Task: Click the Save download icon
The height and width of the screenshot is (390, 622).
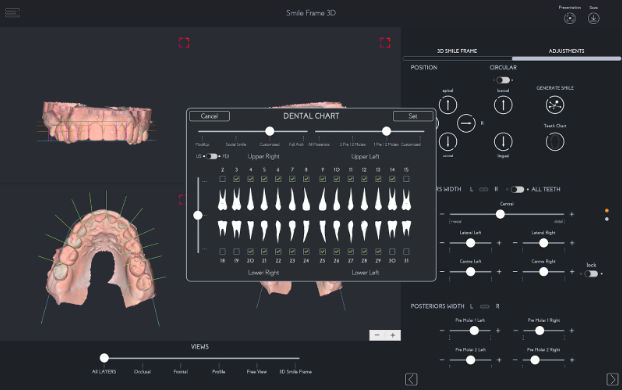Action: tap(593, 18)
